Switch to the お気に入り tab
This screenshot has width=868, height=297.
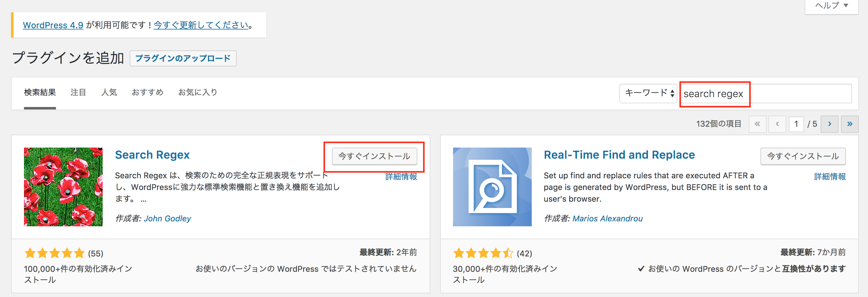pos(198,92)
